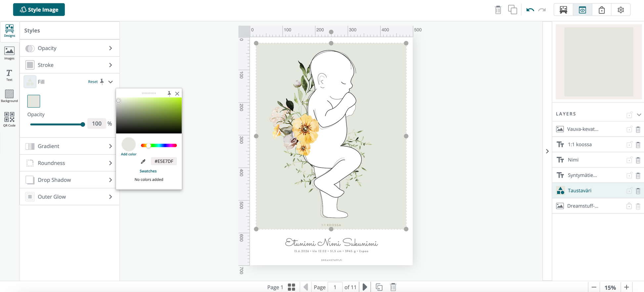Delete the Taustaväri layer

pyautogui.click(x=638, y=191)
